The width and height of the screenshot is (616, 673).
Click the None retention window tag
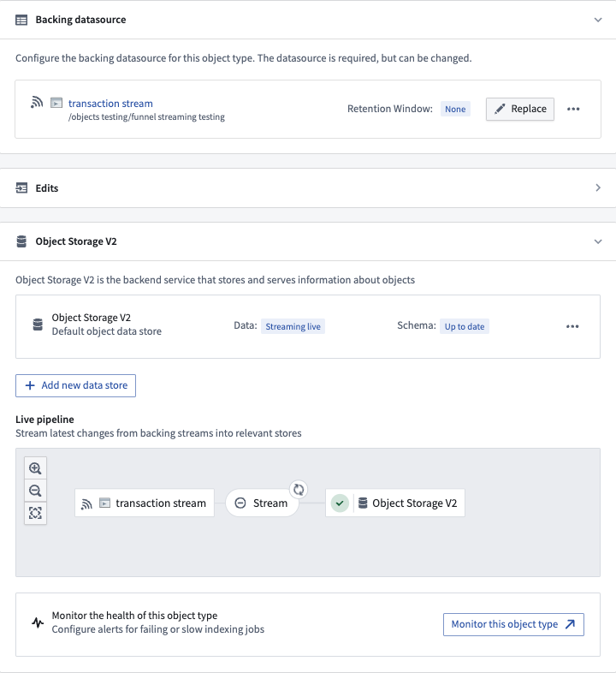[x=455, y=109]
